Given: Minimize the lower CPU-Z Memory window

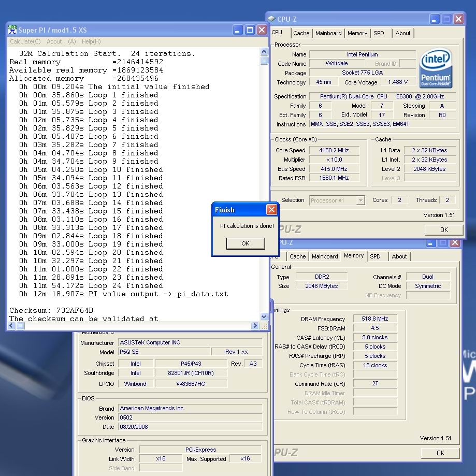Looking at the screenshot, I should click(x=430, y=243).
